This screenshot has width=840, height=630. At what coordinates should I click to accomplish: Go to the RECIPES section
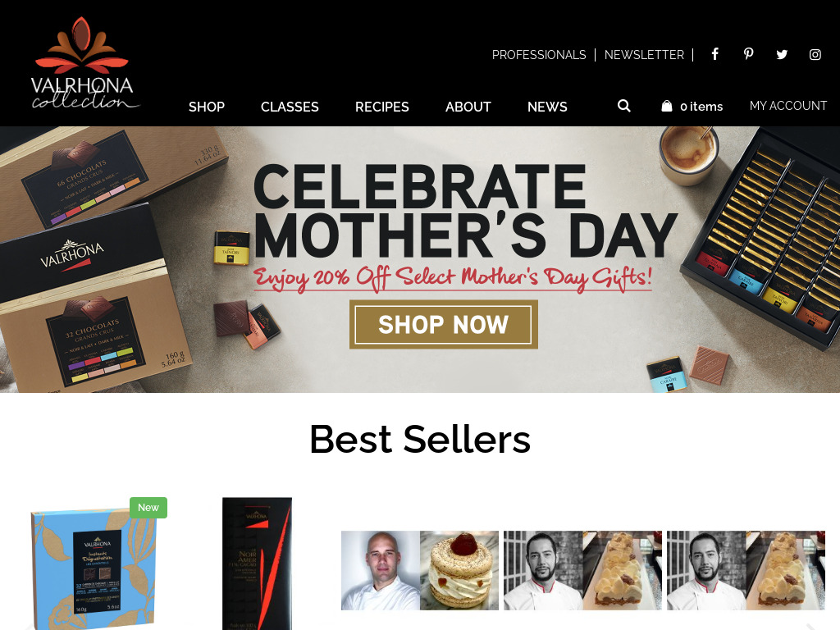click(x=382, y=107)
